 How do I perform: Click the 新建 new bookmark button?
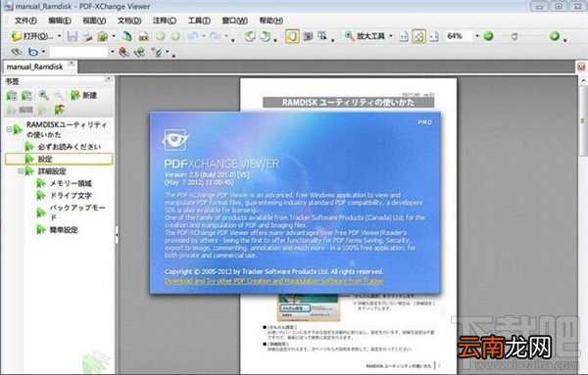click(x=84, y=95)
